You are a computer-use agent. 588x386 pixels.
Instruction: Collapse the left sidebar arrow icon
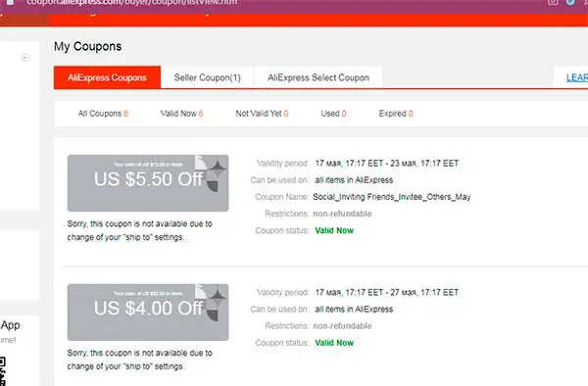click(25, 58)
